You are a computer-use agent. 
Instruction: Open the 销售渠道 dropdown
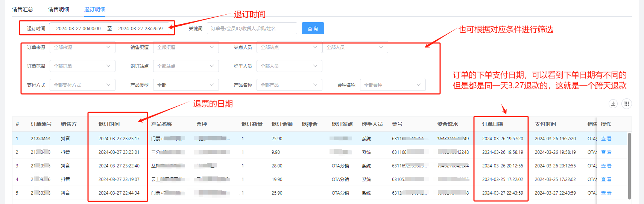point(186,48)
